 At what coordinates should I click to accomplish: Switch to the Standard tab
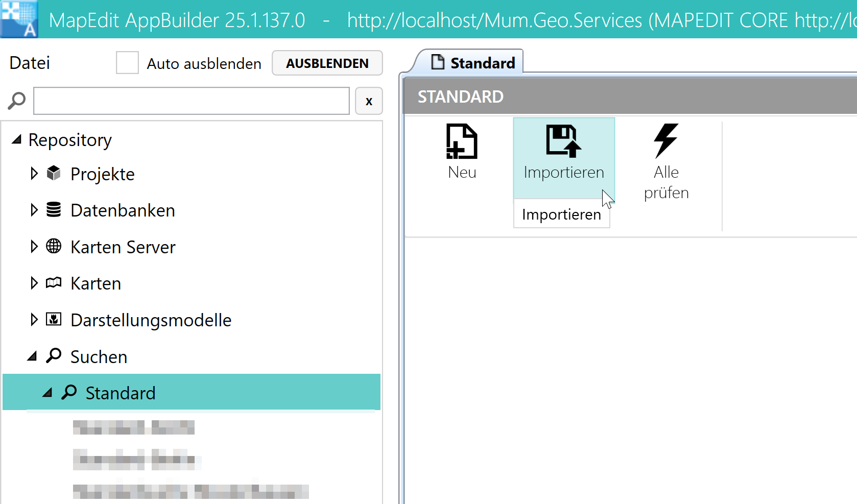tap(473, 63)
